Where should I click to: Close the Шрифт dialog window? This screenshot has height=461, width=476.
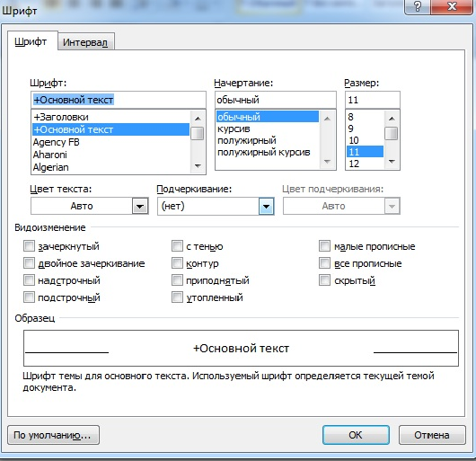point(453,6)
